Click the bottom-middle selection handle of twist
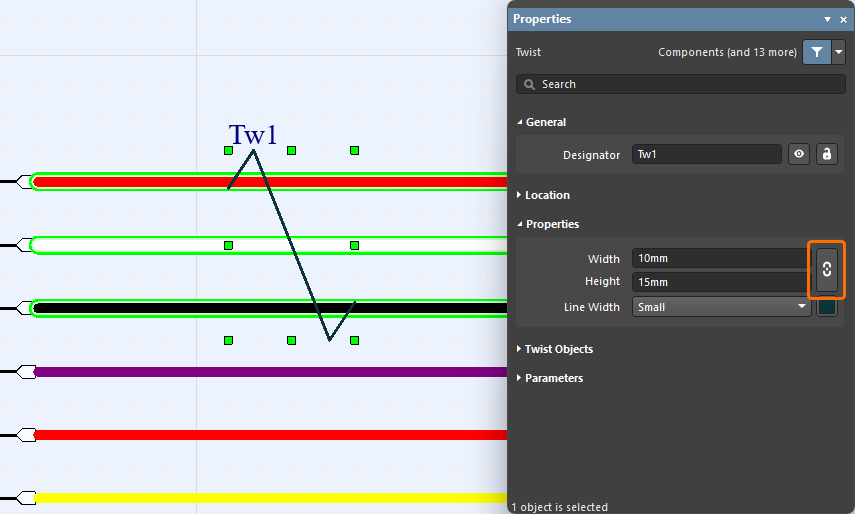The width and height of the screenshot is (855, 514). click(x=292, y=341)
